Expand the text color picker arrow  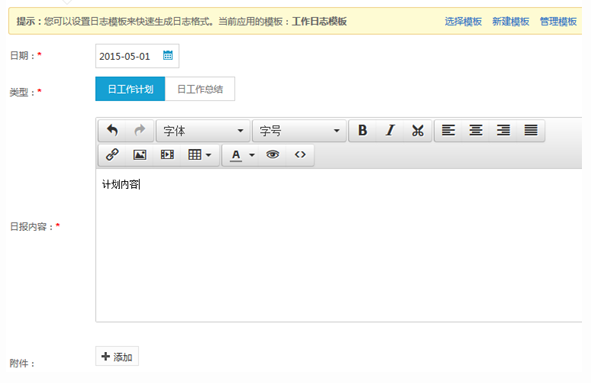(252, 155)
